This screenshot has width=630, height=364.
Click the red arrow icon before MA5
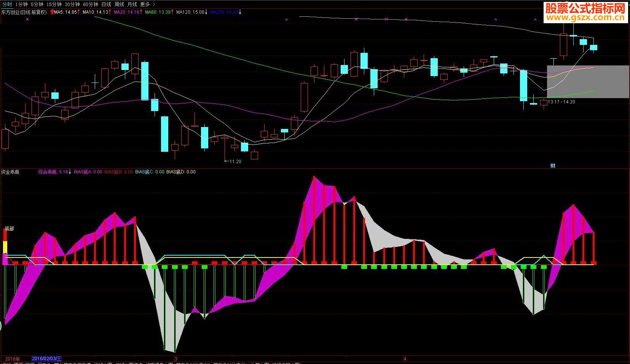point(52,12)
